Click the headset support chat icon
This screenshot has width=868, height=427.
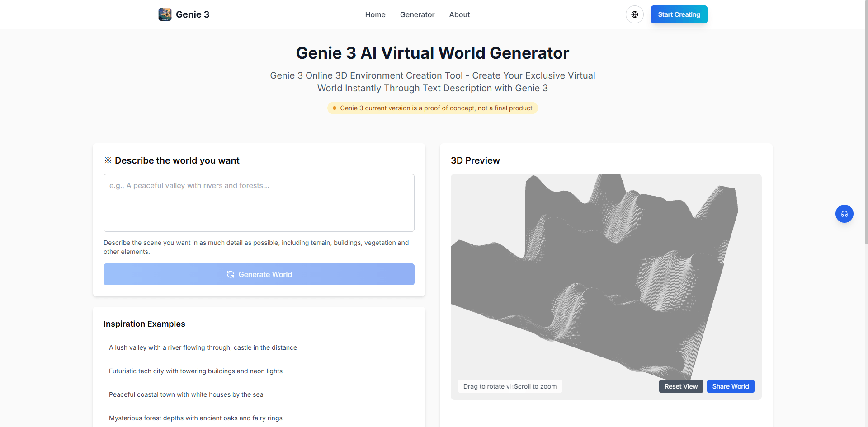[x=844, y=214]
